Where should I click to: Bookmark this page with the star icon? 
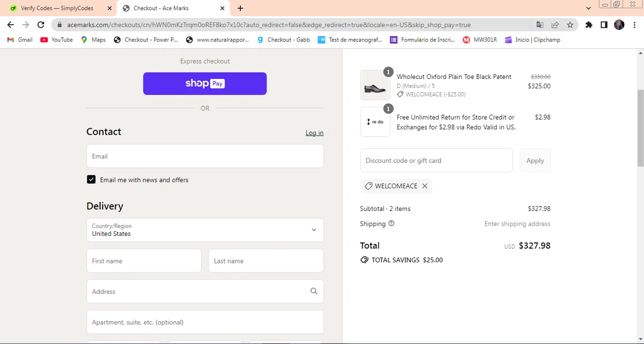(x=570, y=25)
